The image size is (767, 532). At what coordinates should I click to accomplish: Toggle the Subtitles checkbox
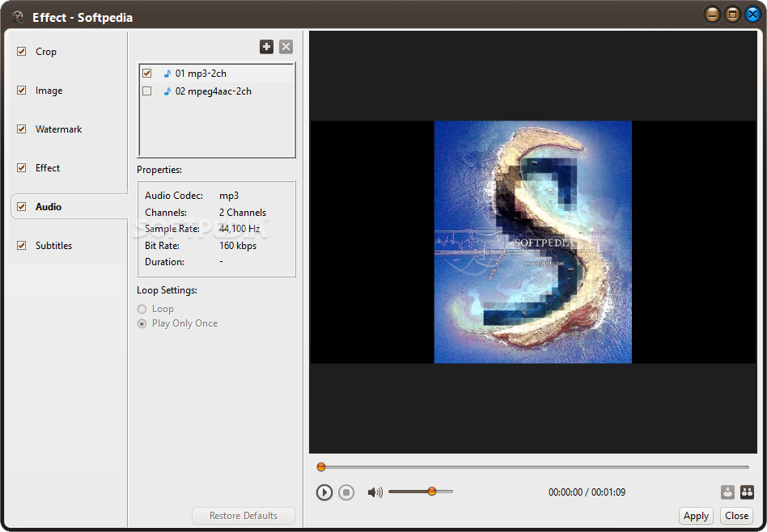(x=22, y=246)
